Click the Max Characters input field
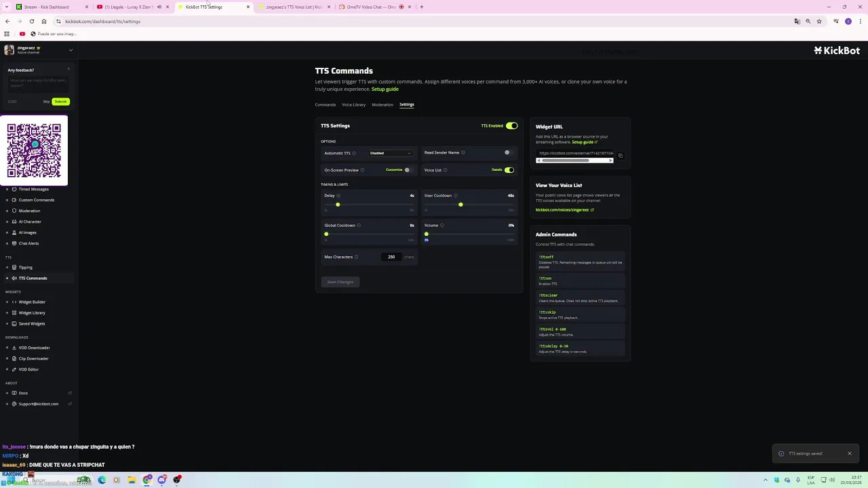868x488 pixels. [391, 257]
